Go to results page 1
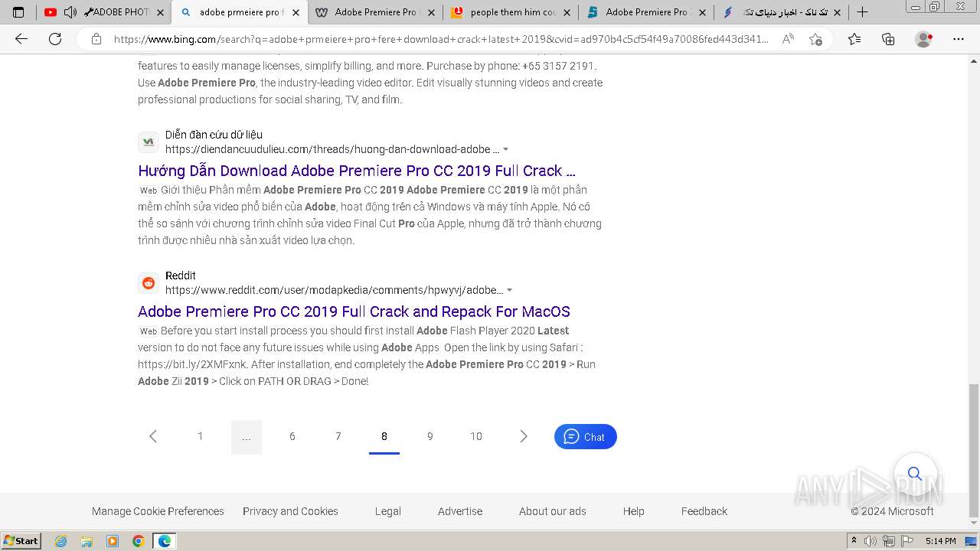980x551 pixels. (201, 436)
